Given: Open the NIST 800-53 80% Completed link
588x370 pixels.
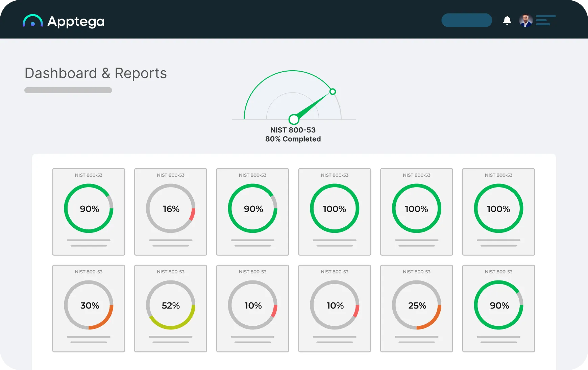Looking at the screenshot, I should tap(293, 134).
